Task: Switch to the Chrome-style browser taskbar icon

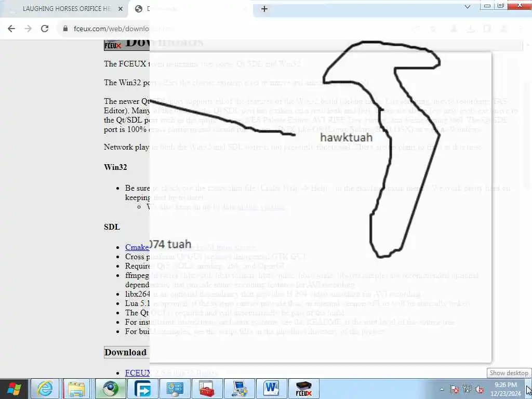Action: 111,389
